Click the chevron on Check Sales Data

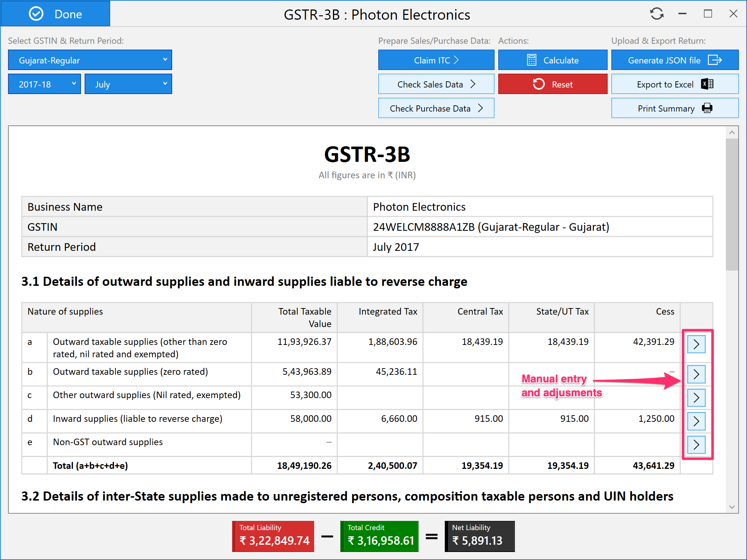pos(473,84)
